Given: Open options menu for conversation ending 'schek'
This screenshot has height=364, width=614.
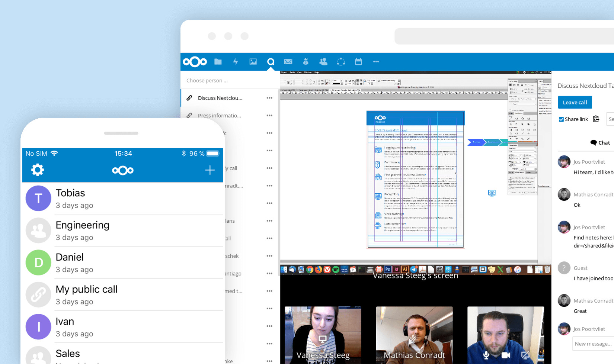Looking at the screenshot, I should [269, 256].
